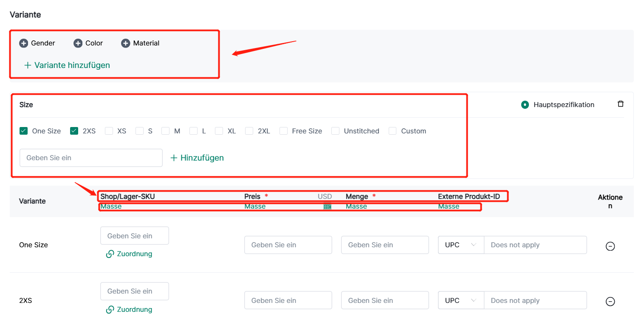Click Variante hinzufügen to add a variant
This screenshot has width=644, height=325.
point(67,65)
